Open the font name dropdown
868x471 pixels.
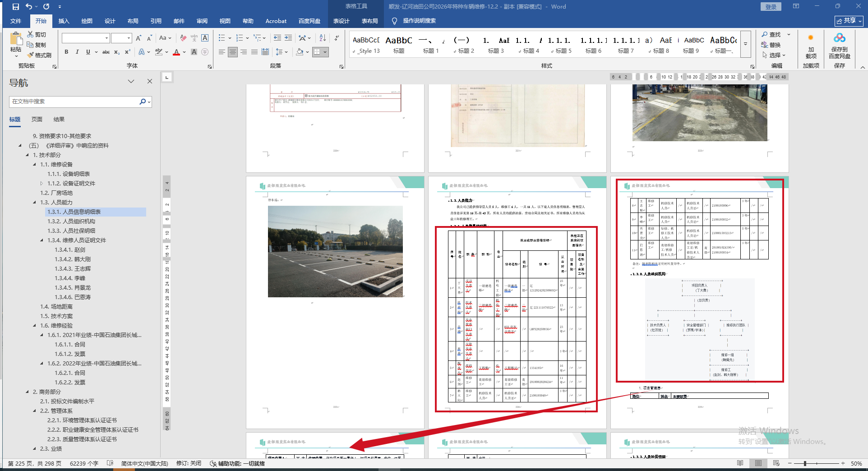(106, 38)
